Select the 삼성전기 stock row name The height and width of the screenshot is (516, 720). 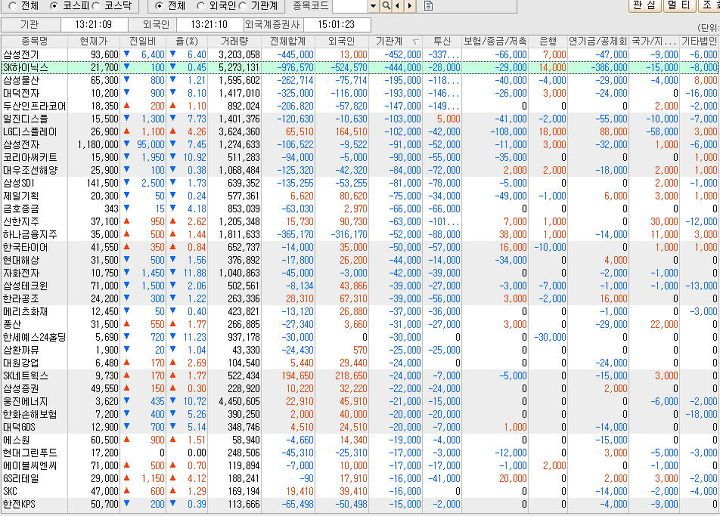(21, 55)
